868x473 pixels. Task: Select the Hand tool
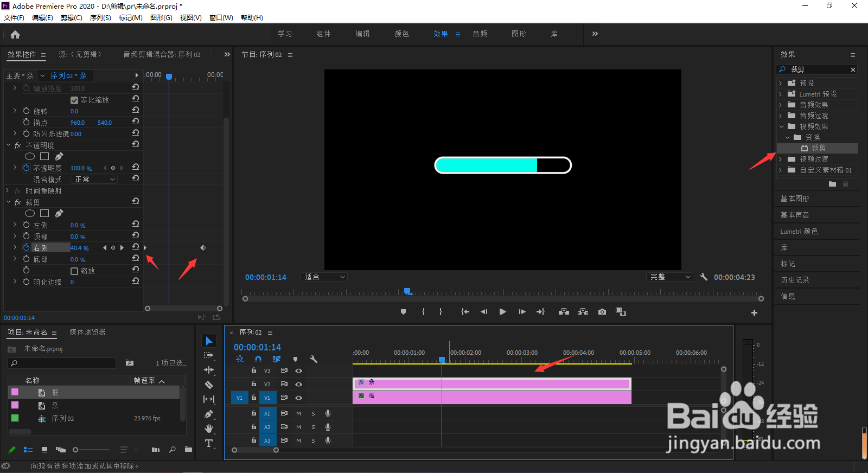point(209,429)
